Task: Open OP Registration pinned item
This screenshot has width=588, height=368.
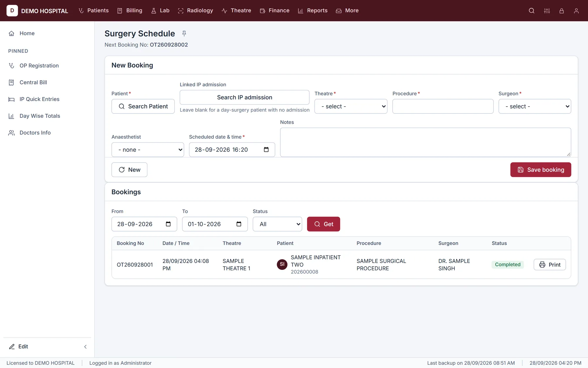Action: click(47, 65)
